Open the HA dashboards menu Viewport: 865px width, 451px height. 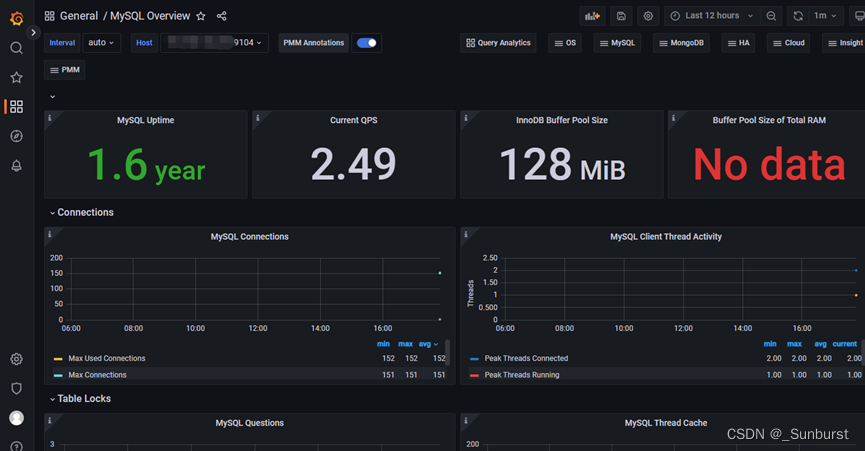pos(738,43)
